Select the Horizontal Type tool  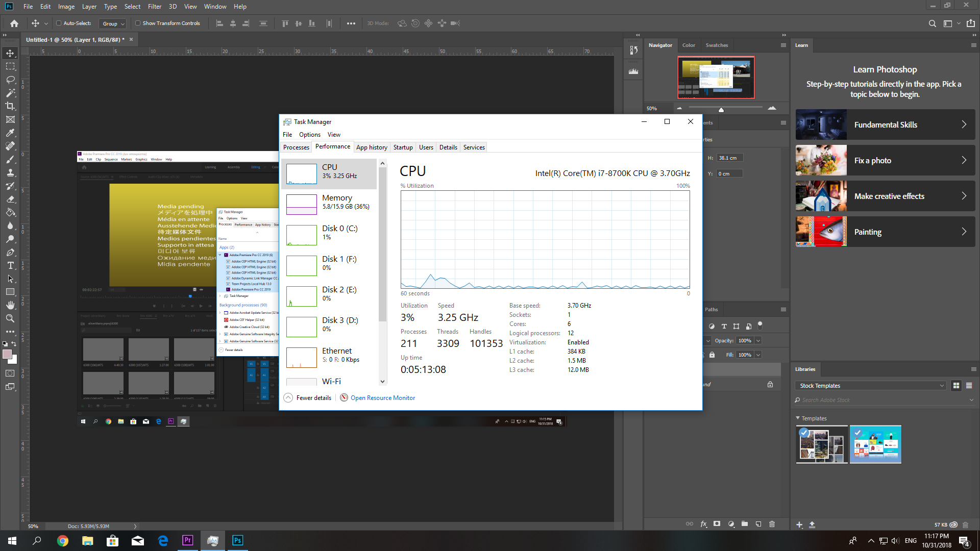[x=10, y=265]
